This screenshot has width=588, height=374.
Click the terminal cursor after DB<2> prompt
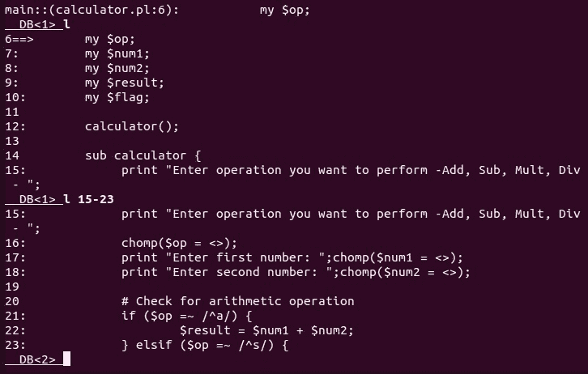click(x=66, y=359)
